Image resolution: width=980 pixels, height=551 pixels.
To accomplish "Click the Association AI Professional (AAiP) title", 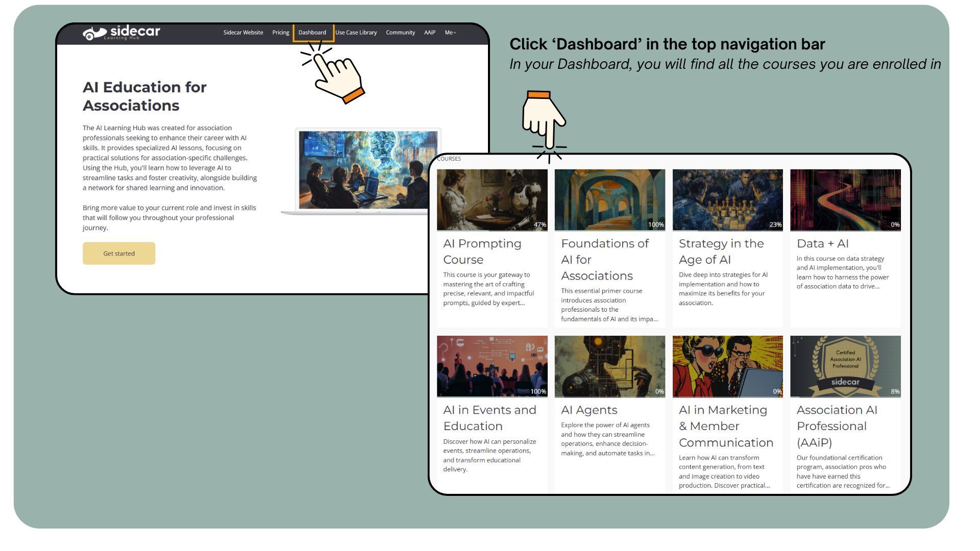I will pyautogui.click(x=837, y=426).
